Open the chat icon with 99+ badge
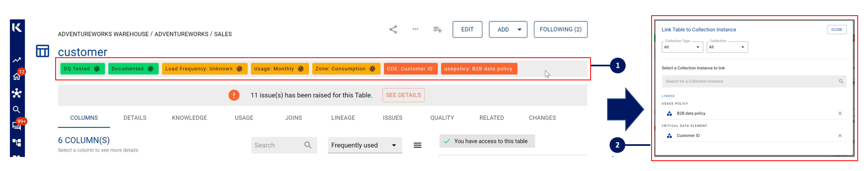This screenshot has height=171, width=868. 17,126
